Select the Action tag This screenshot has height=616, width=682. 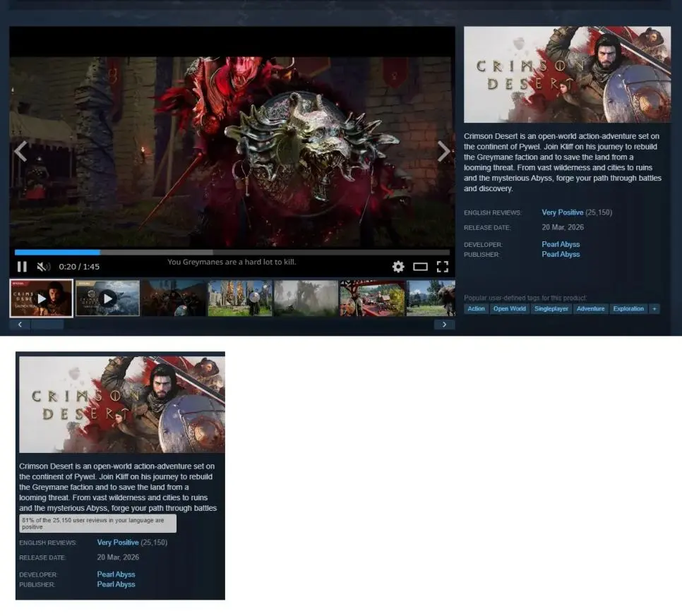tap(477, 309)
